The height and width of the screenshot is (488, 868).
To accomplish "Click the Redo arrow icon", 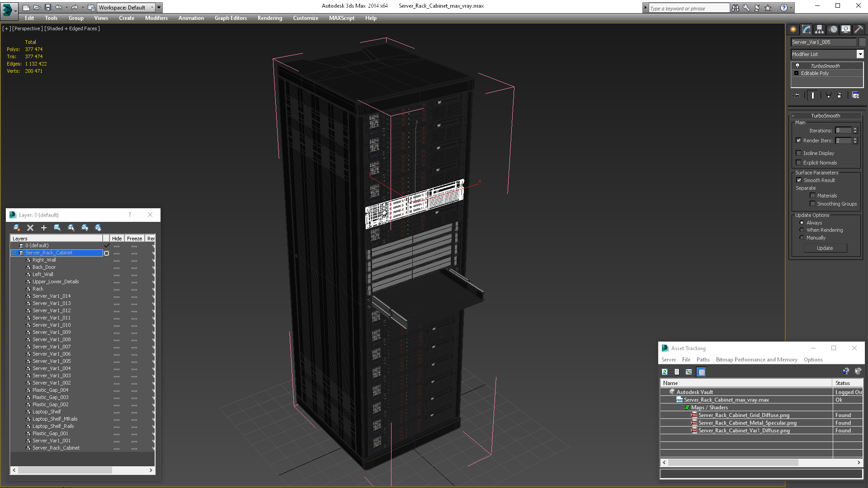I will (x=75, y=7).
